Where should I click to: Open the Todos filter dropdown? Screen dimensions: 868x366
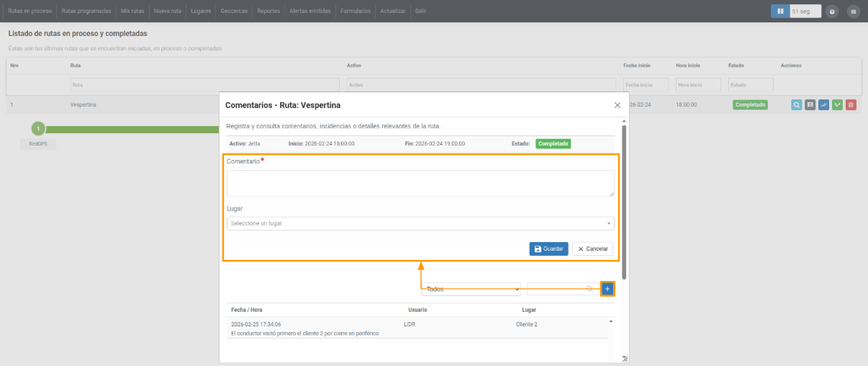(471, 289)
